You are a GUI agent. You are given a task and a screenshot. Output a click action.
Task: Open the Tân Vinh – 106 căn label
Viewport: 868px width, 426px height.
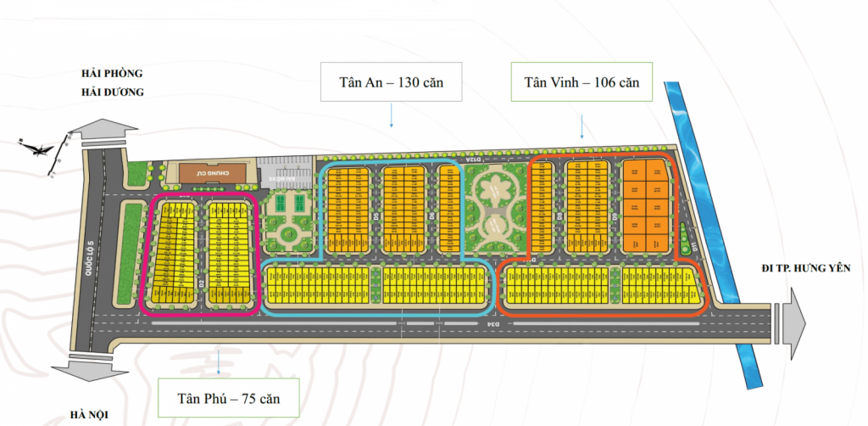point(581,82)
